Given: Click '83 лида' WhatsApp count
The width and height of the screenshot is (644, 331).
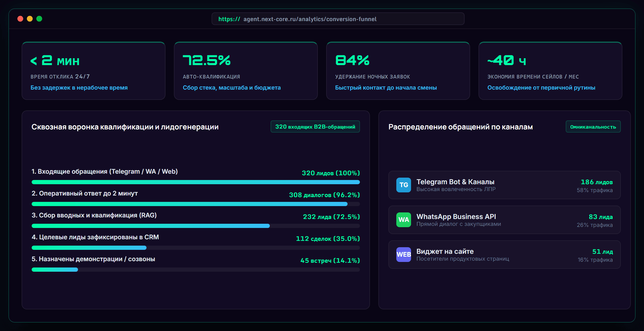Looking at the screenshot, I should pyautogui.click(x=601, y=217).
